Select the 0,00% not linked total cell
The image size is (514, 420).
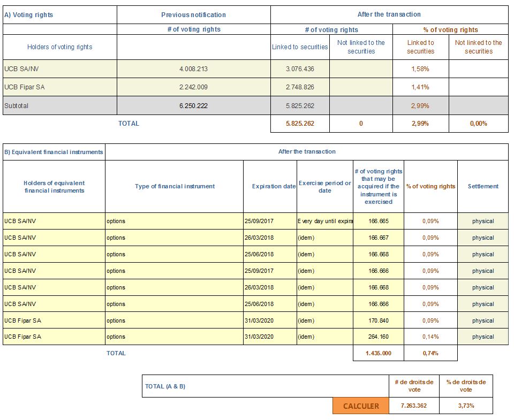pyautogui.click(x=479, y=124)
